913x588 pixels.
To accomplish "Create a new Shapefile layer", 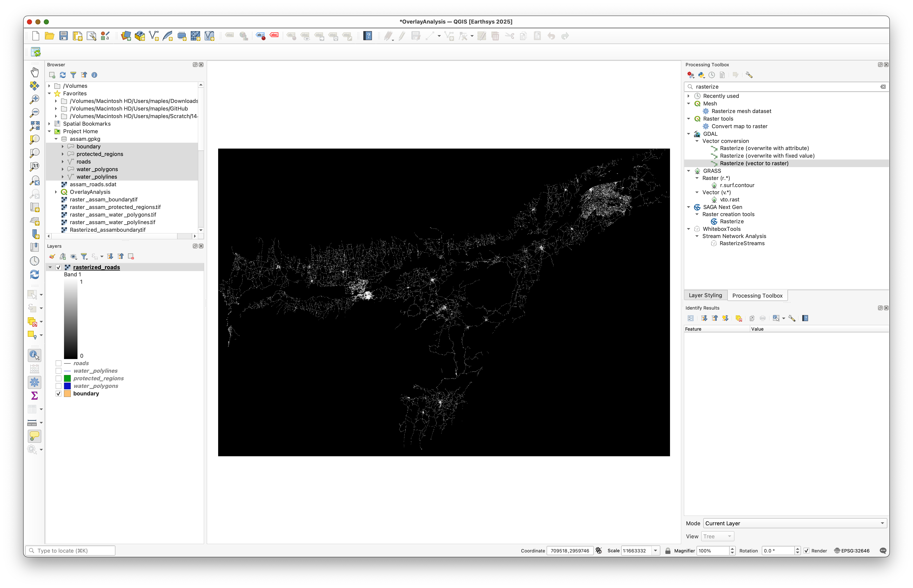I will click(x=154, y=36).
